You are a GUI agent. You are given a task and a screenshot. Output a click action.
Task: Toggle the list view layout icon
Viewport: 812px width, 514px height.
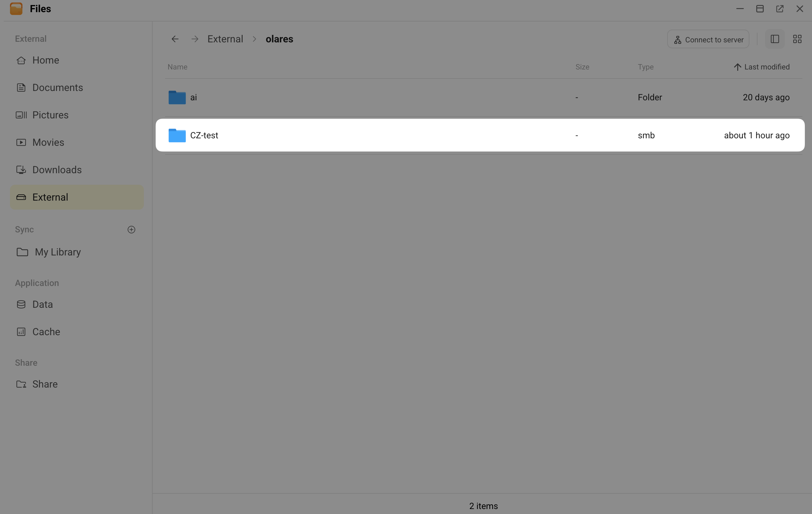pyautogui.click(x=775, y=39)
